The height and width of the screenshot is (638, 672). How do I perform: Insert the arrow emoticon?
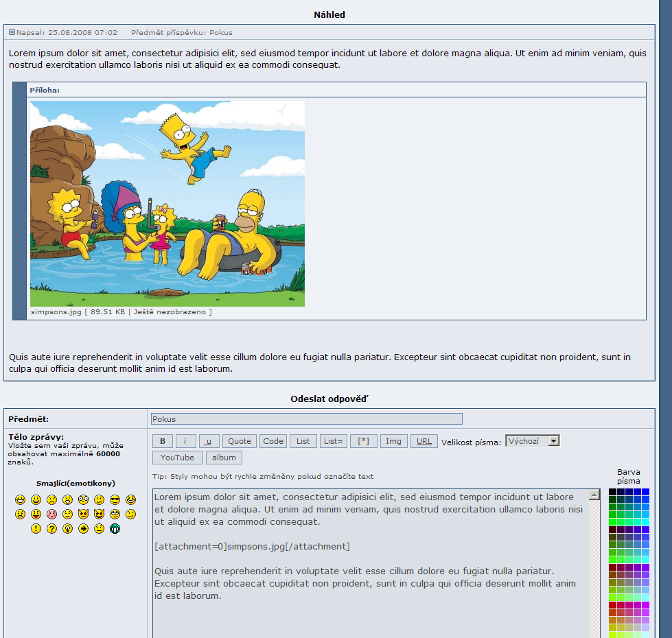(83, 529)
